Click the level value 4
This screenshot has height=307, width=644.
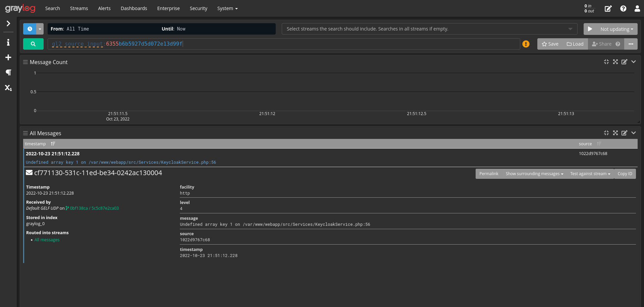tap(181, 209)
